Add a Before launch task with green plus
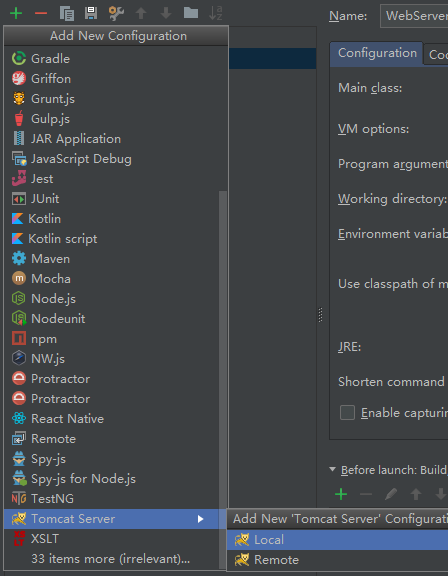 tap(341, 494)
